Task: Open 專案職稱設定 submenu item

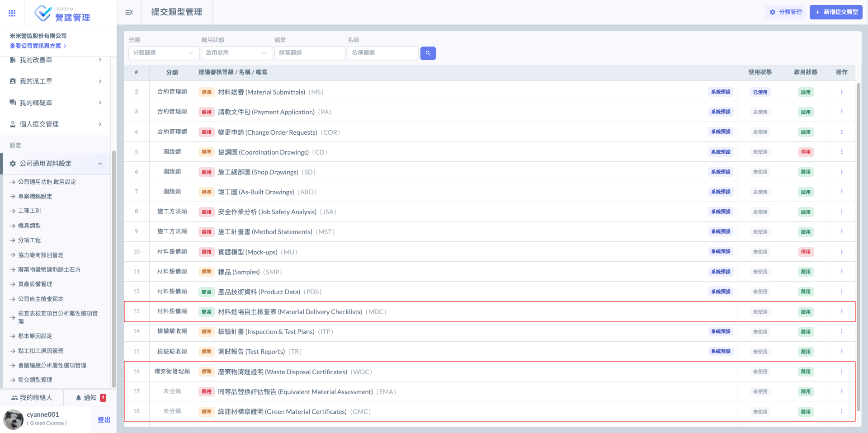Action: [x=35, y=196]
